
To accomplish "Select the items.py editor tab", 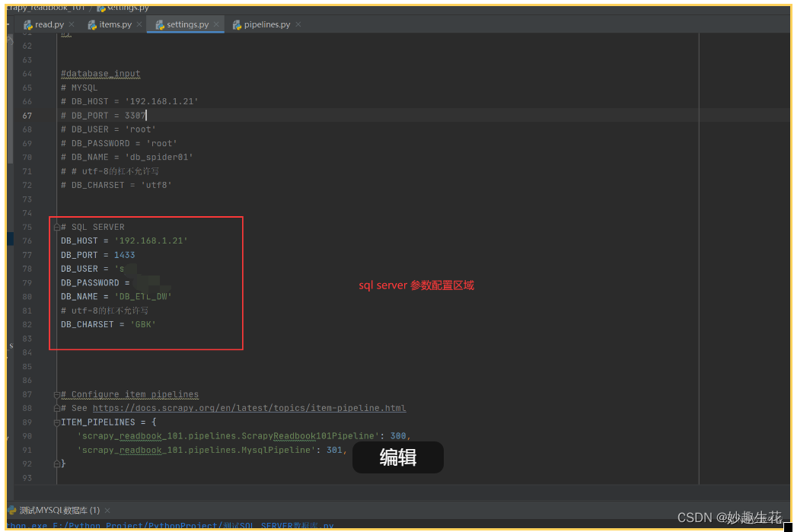I will [114, 24].
